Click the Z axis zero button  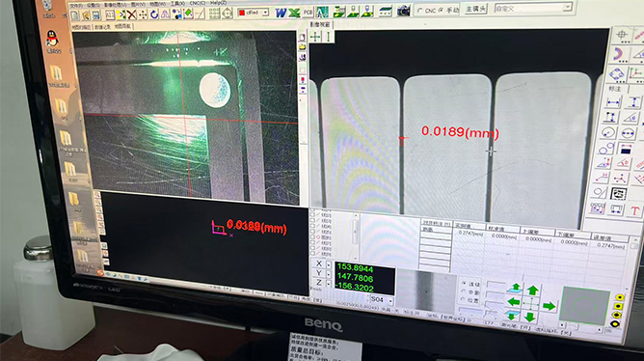(319, 283)
